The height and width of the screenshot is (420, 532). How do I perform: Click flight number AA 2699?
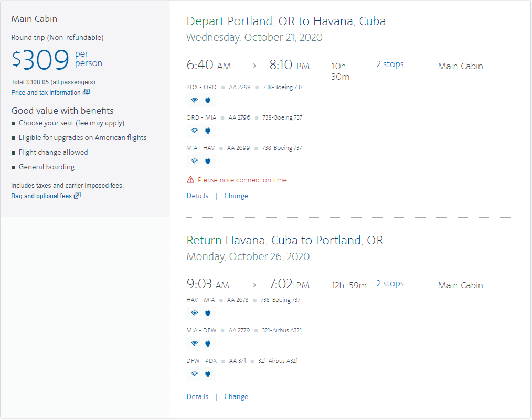click(x=238, y=148)
